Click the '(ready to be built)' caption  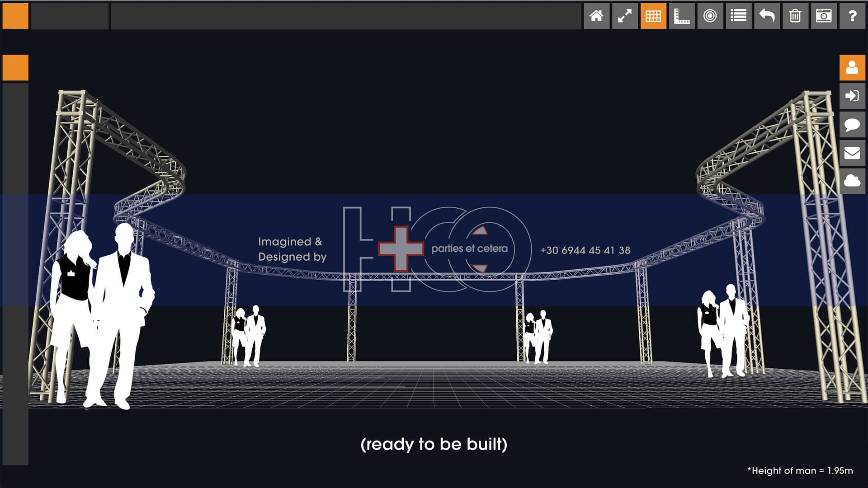(434, 444)
